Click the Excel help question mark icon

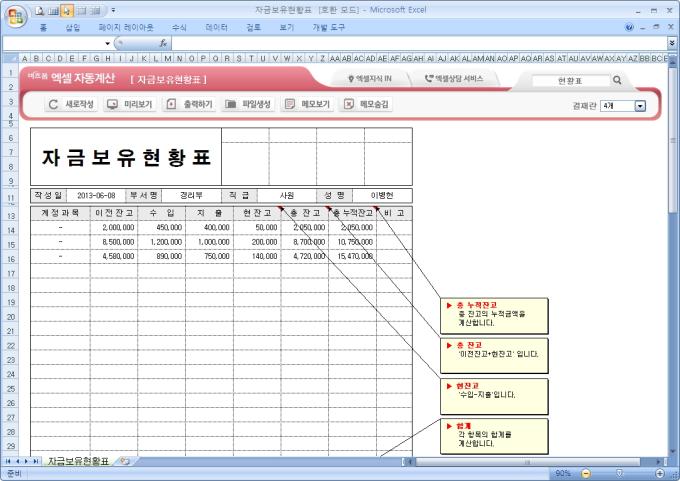point(629,27)
